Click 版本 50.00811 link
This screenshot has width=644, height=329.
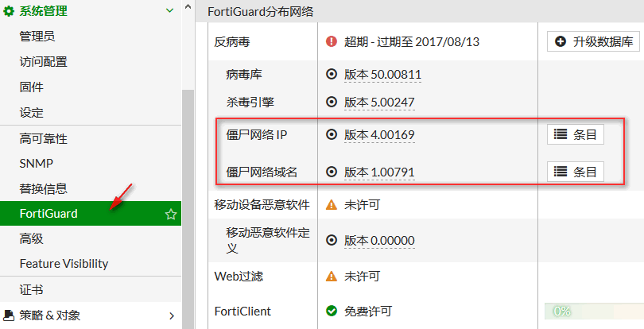coord(382,75)
